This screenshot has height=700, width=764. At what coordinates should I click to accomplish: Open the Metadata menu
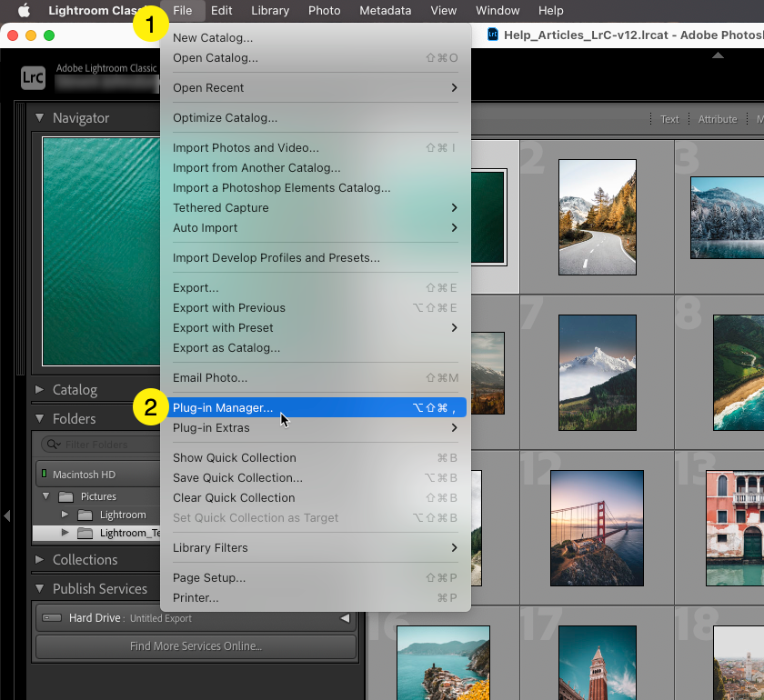(385, 10)
